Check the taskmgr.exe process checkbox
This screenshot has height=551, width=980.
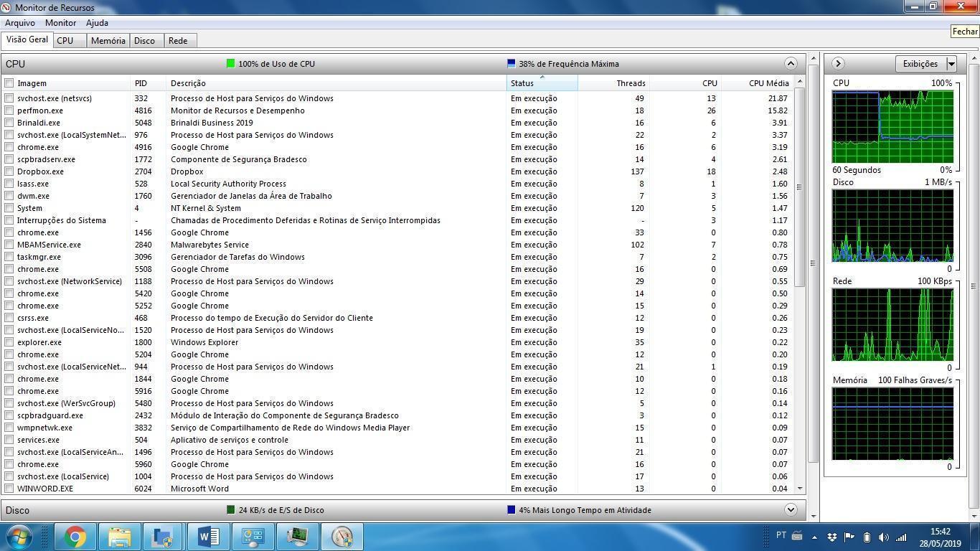pos(9,257)
